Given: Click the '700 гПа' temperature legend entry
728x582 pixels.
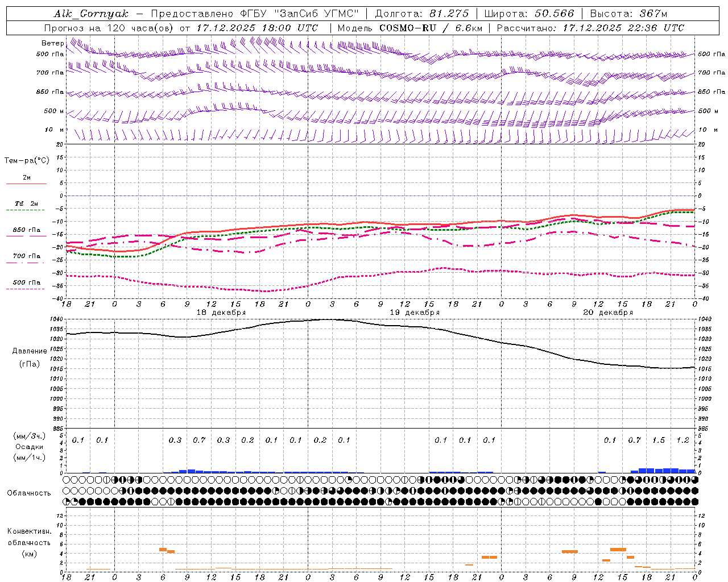Looking at the screenshot, I should (27, 256).
